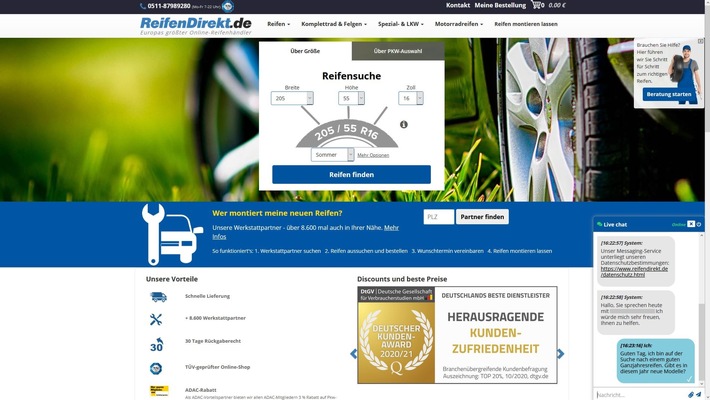Click the attachment paperclip icon in chat
Viewport: 710px width, 400px height.
[691, 395]
